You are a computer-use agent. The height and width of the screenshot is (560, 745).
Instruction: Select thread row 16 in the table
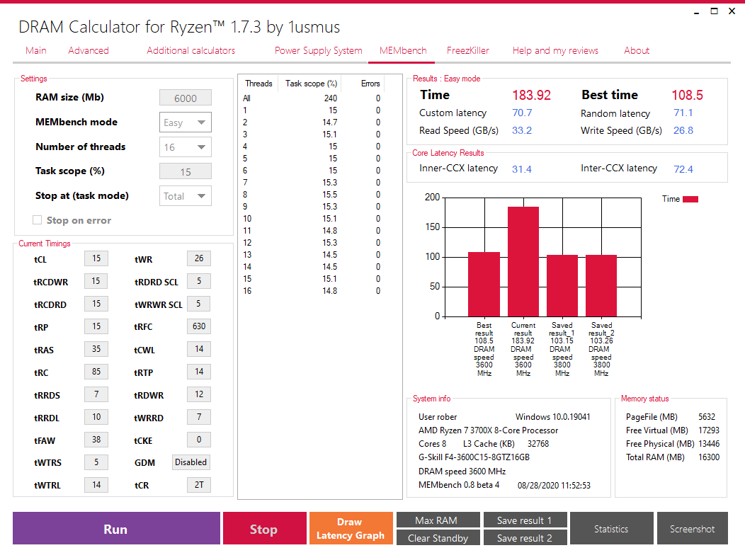click(x=312, y=291)
